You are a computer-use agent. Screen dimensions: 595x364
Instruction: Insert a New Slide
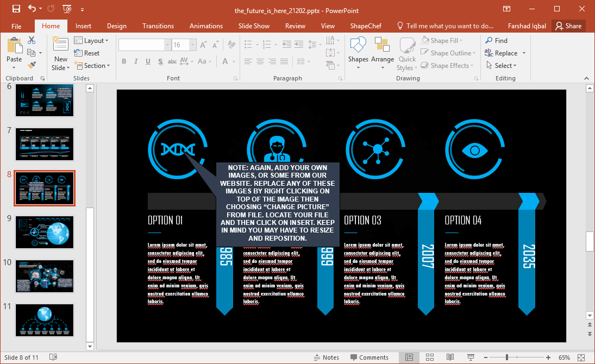pyautogui.click(x=61, y=53)
